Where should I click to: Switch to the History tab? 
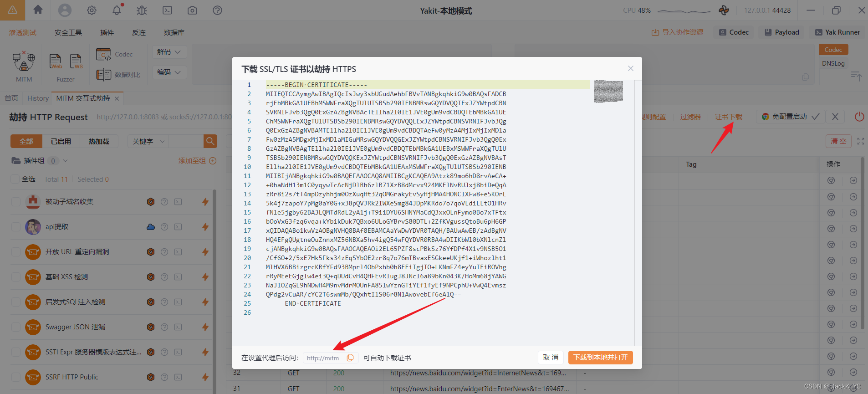(x=38, y=98)
